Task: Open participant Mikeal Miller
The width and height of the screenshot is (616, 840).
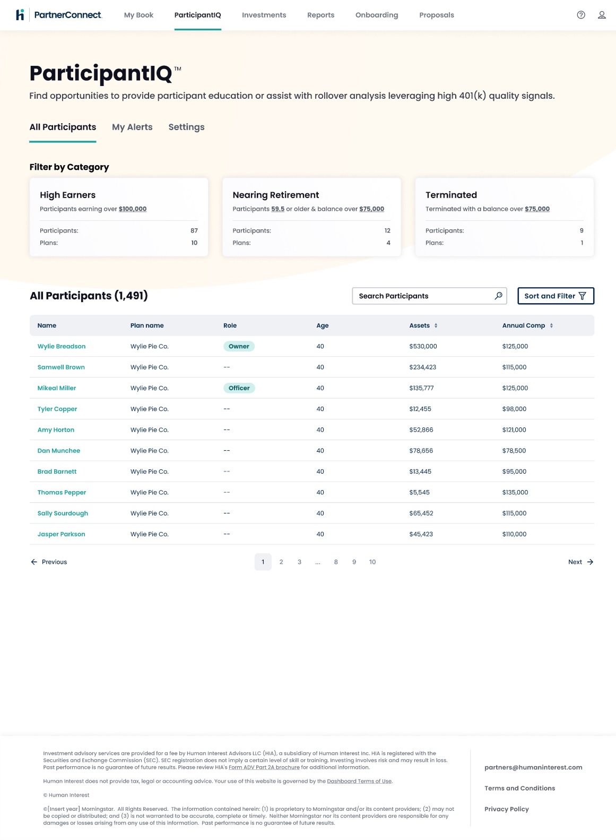Action: click(x=57, y=388)
